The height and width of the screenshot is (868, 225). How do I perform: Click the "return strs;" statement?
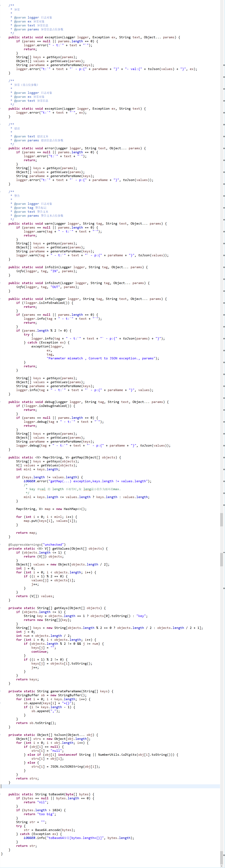coord(28,778)
